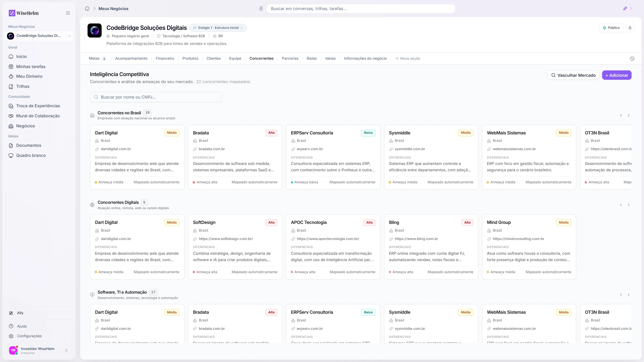Previous page of Software, TI e Automação

point(621,295)
